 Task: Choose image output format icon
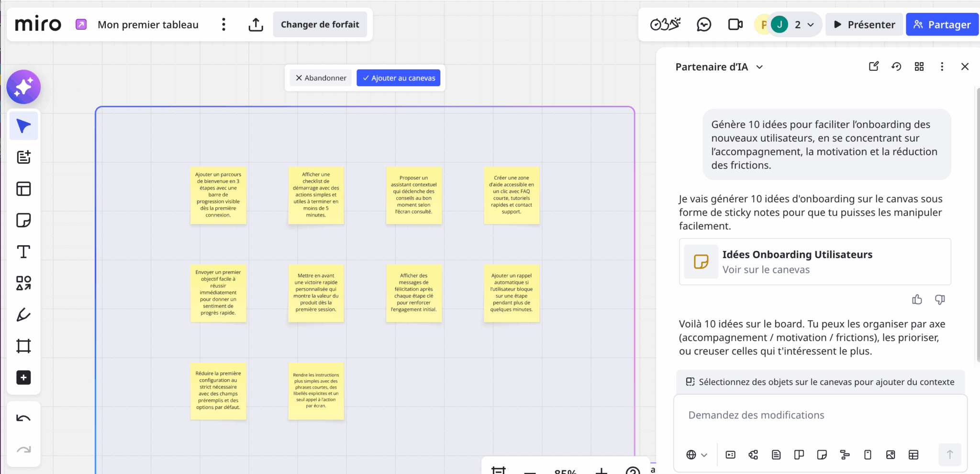[891, 455]
